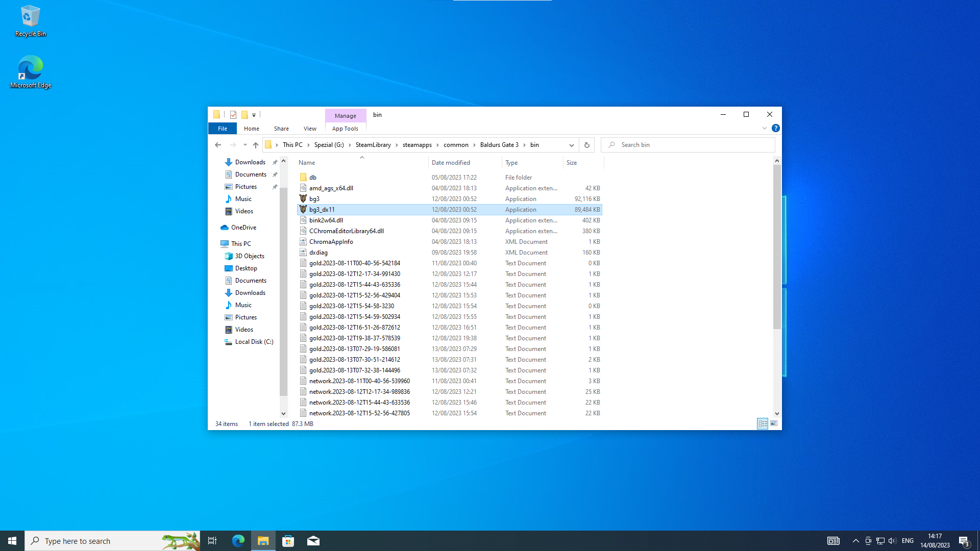Switch to details view layout button
Screen dimensions: 980x551
pos(763,424)
